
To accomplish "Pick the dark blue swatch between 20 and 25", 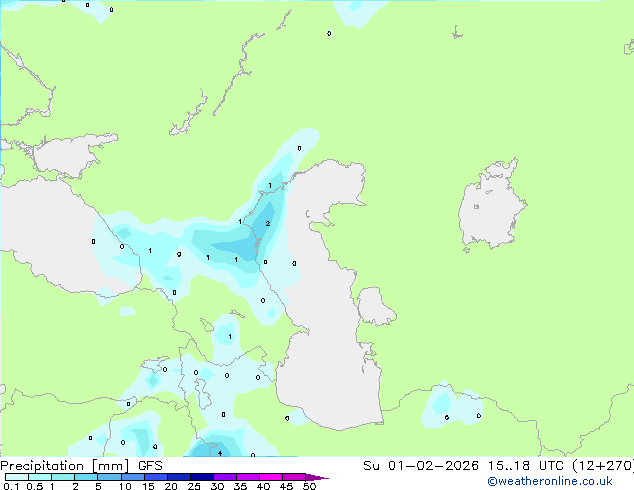I will [178, 477].
